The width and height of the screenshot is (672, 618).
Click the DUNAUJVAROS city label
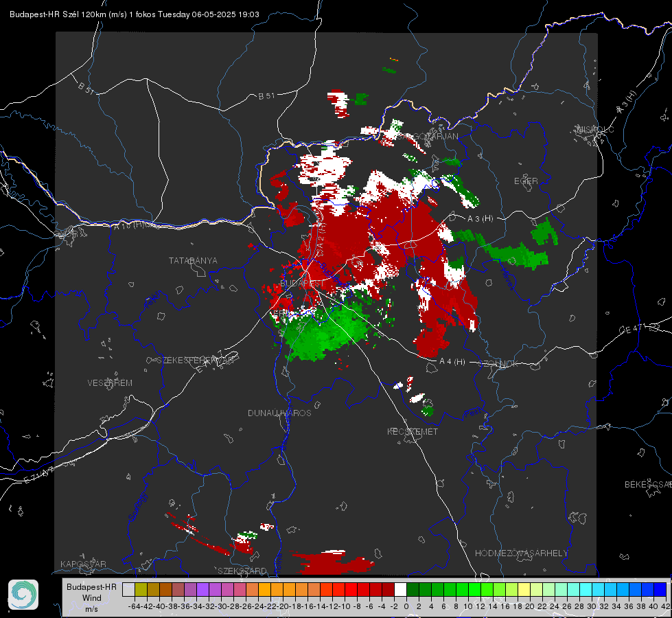pos(279,413)
